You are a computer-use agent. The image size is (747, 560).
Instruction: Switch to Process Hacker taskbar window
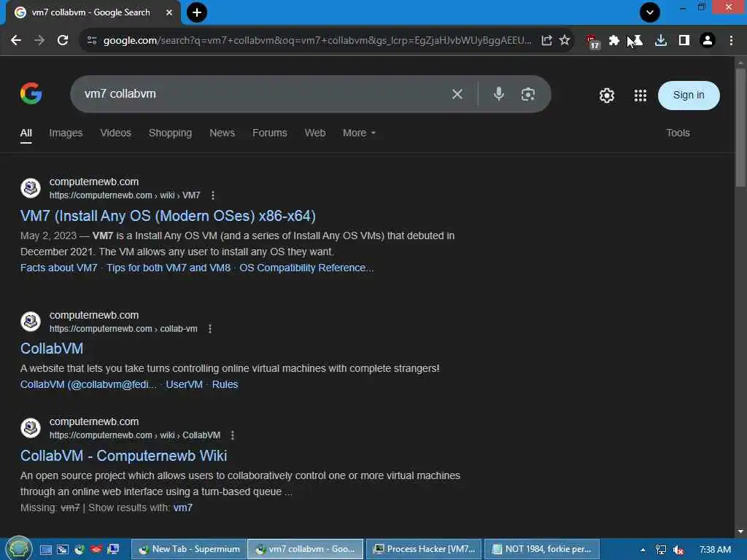tap(424, 549)
